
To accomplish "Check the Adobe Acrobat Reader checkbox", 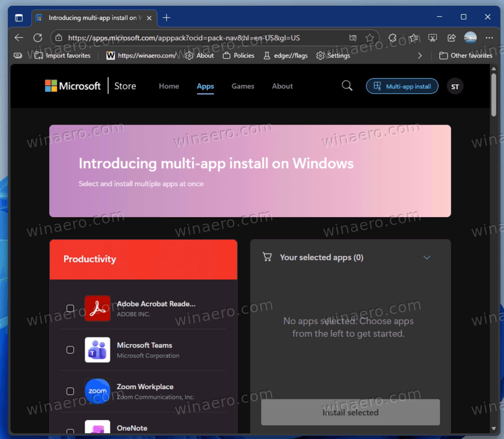I will 70,308.
